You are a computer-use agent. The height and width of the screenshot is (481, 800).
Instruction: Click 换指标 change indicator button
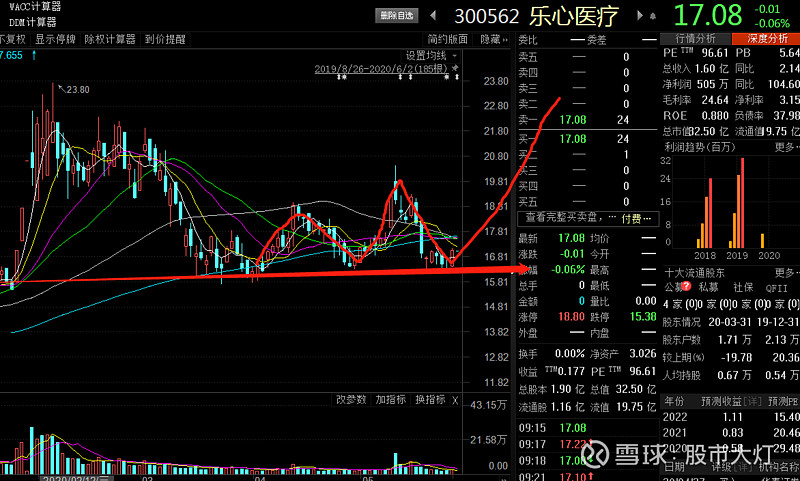tap(430, 399)
